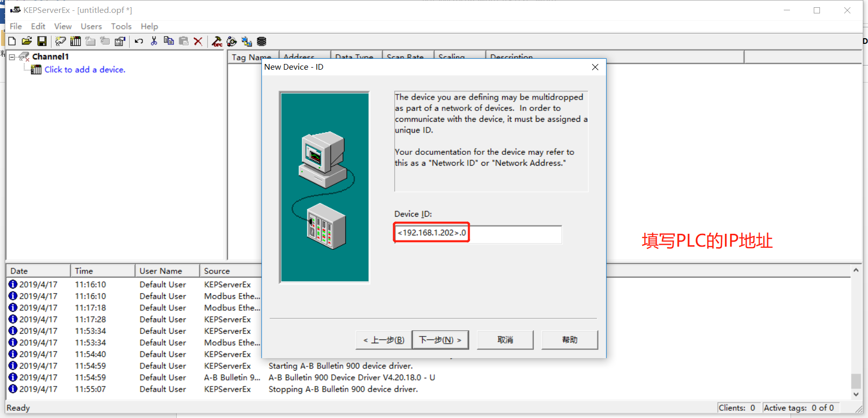Screen dimensions: 868x418
Task: Collapse the Channel1 tree node
Action: click(x=12, y=57)
